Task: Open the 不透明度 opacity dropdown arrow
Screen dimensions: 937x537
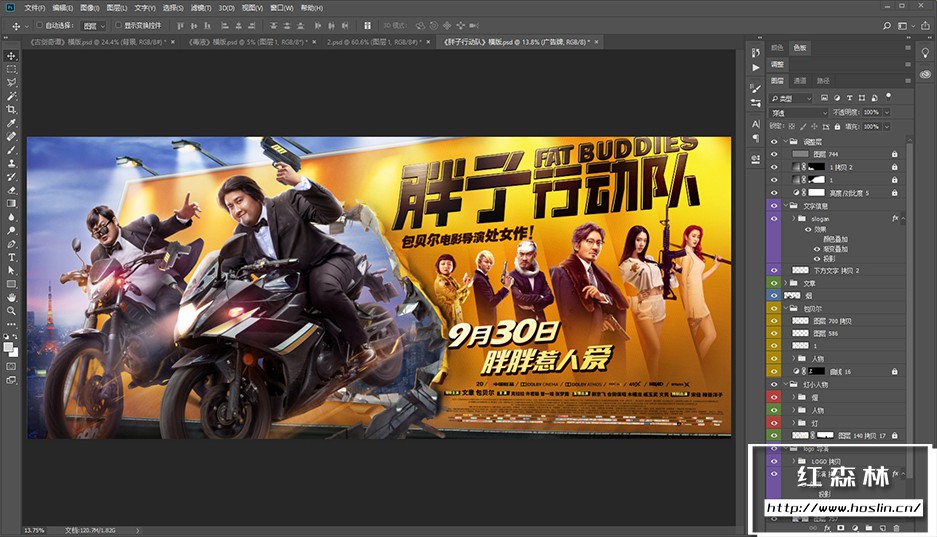Action: 887,112
